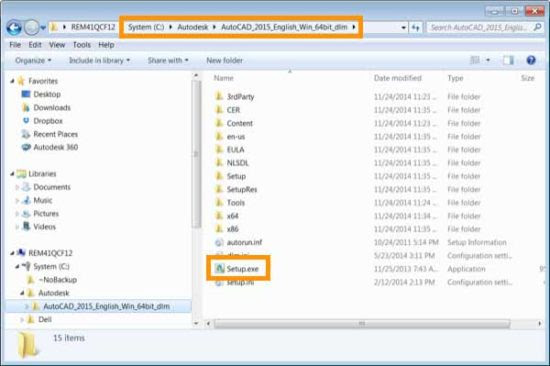The image size is (550, 366).
Task: Click navigation pane scroll down arrow
Action: point(196,324)
